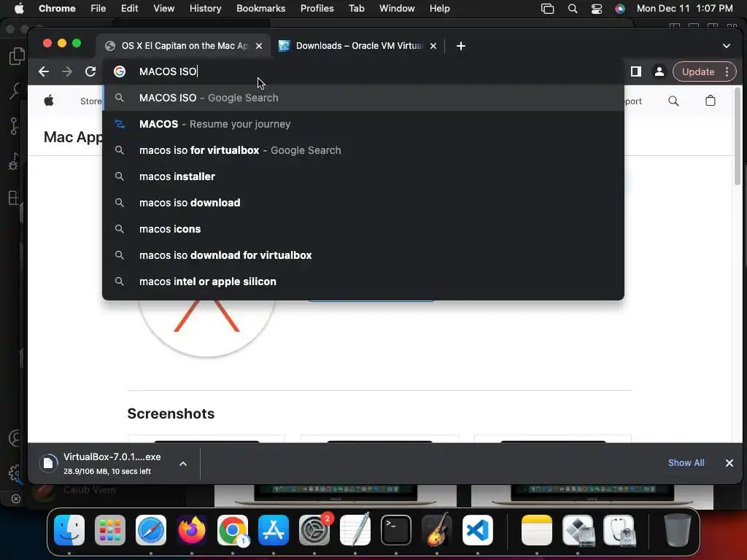This screenshot has width=747, height=560.
Task: Open the File menu
Action: [98, 8]
